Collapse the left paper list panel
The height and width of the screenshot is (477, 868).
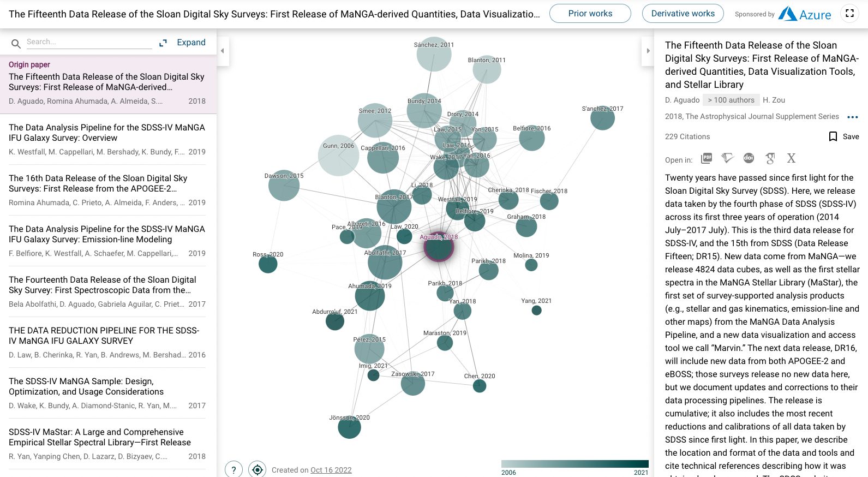pos(223,51)
